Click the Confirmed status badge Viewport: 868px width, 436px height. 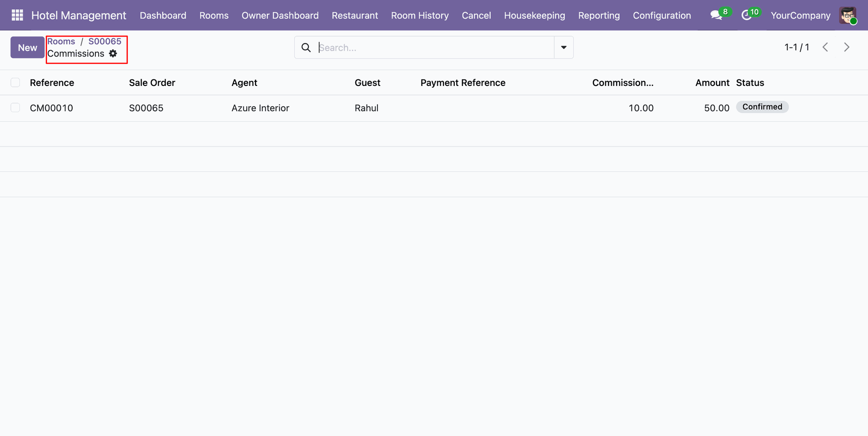click(762, 107)
